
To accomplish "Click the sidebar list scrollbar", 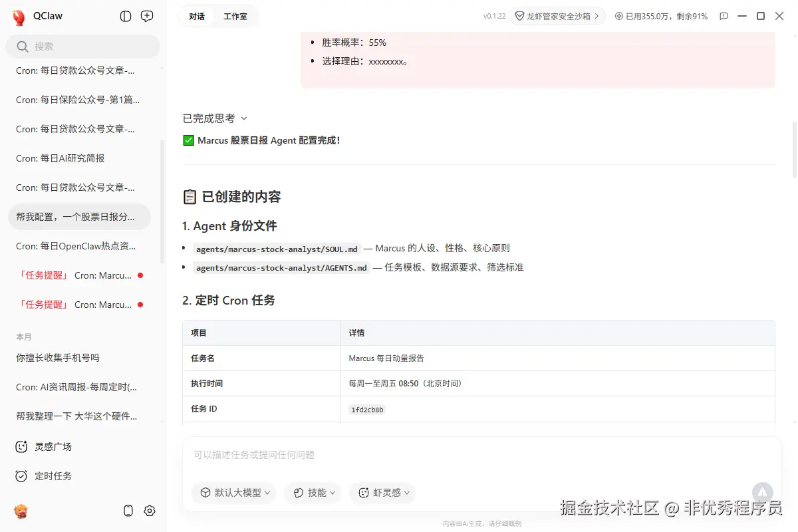I will coord(162,201).
